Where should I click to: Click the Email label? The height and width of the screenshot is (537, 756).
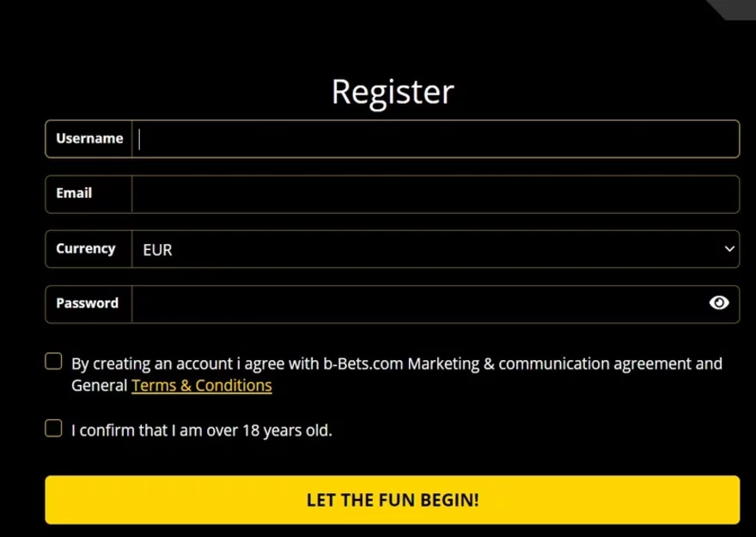tap(74, 193)
